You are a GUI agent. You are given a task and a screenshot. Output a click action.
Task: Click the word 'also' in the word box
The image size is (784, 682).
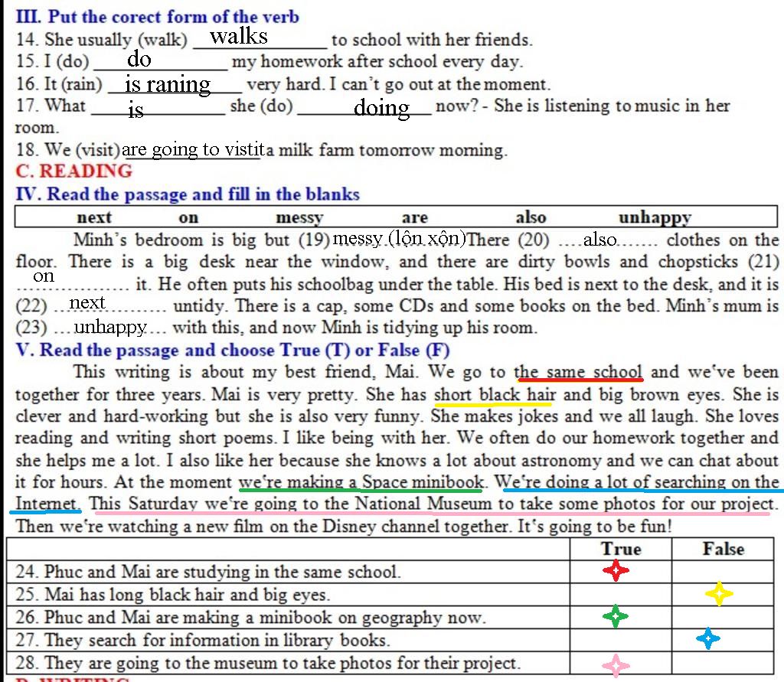531,217
